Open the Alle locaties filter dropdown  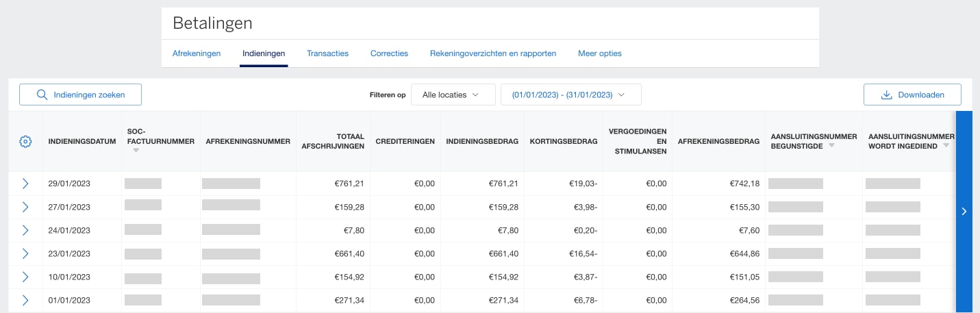click(453, 95)
